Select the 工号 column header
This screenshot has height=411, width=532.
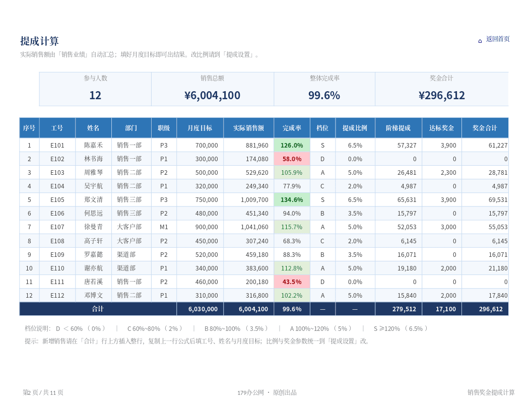pyautogui.click(x=57, y=128)
